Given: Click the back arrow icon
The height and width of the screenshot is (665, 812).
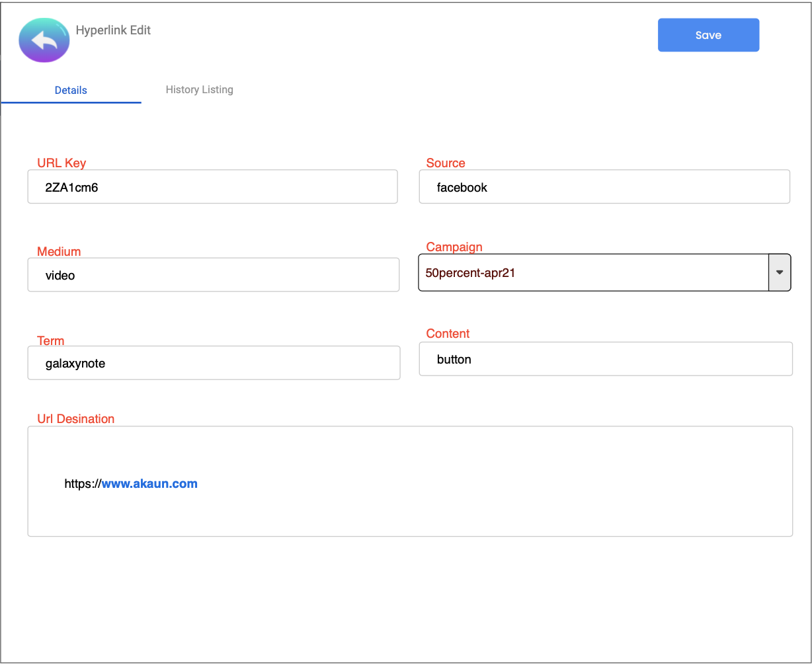Looking at the screenshot, I should (x=44, y=41).
